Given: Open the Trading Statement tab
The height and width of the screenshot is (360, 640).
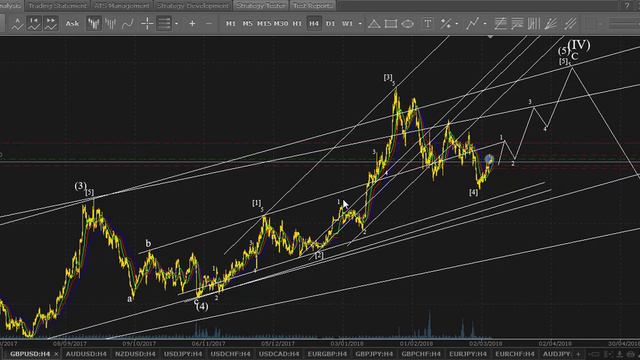Looking at the screenshot, I should click(x=58, y=5).
